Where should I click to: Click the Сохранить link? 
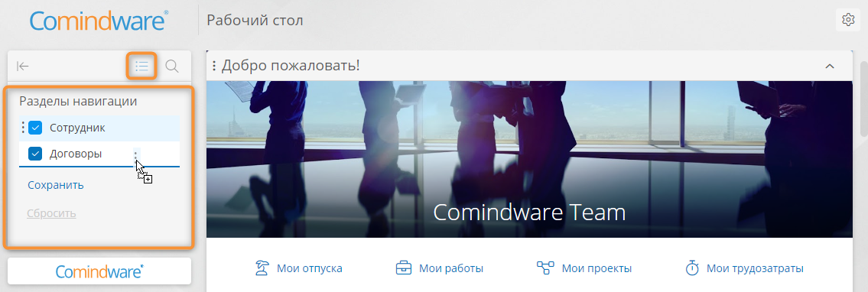point(56,185)
